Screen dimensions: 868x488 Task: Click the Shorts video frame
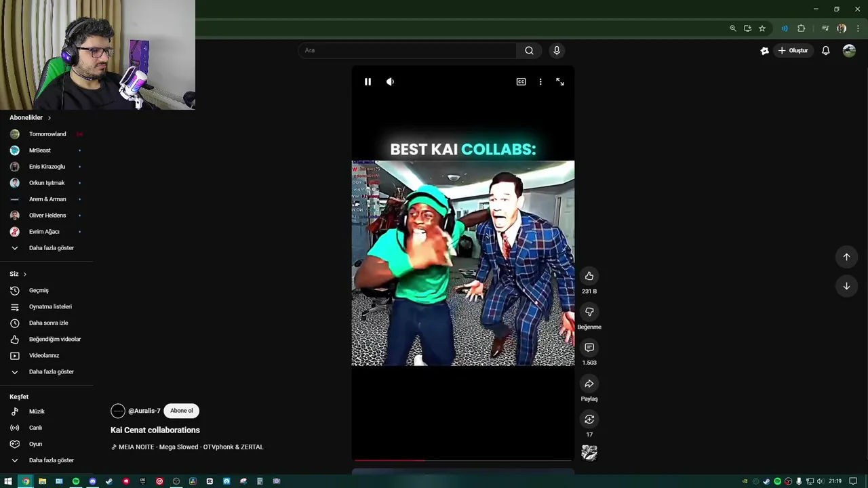pyautogui.click(x=463, y=264)
